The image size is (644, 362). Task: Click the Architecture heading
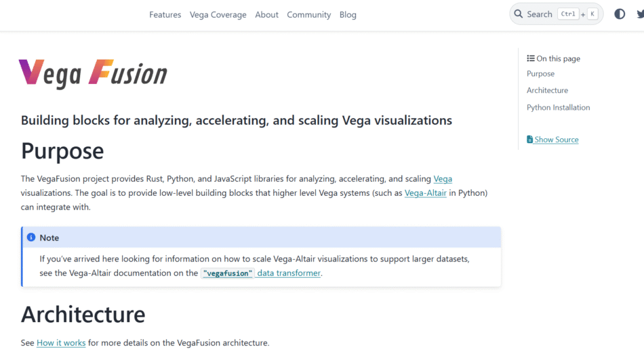(83, 315)
